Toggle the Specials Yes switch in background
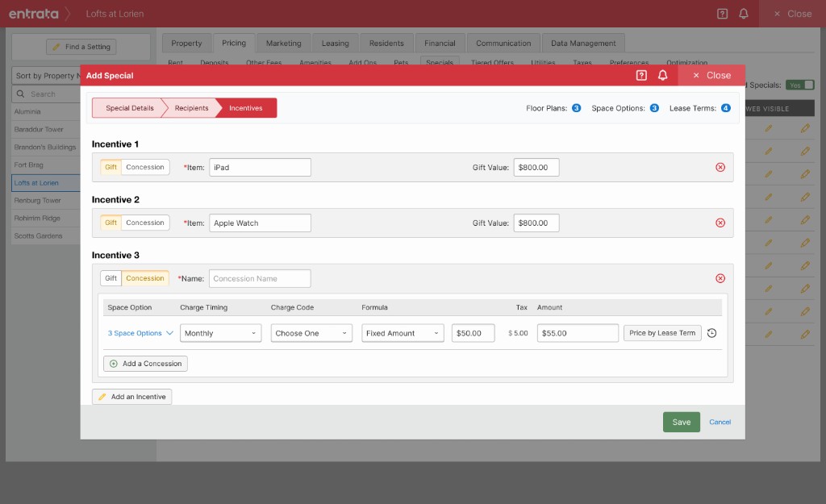826x504 pixels. 799,85
